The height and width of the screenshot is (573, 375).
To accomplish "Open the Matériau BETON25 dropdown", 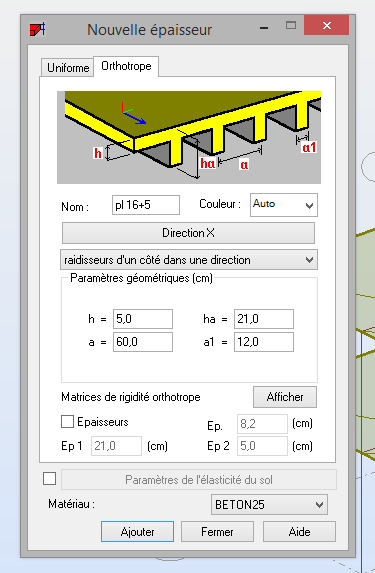I will (x=269, y=505).
